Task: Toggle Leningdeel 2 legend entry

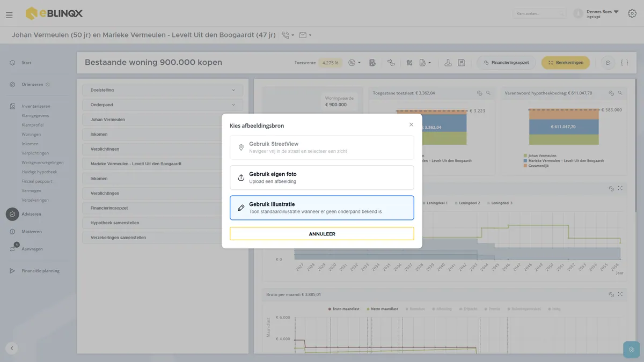Action: tap(467, 203)
